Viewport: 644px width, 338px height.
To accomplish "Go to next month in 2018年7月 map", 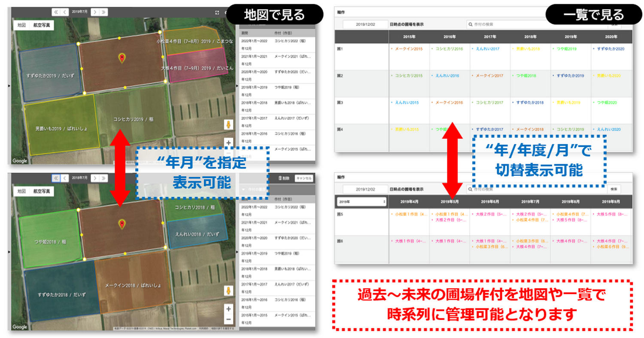I will [95, 178].
